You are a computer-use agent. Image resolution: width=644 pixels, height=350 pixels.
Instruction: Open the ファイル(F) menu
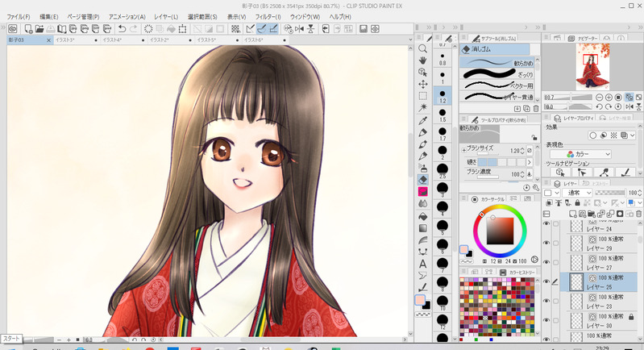tap(19, 17)
